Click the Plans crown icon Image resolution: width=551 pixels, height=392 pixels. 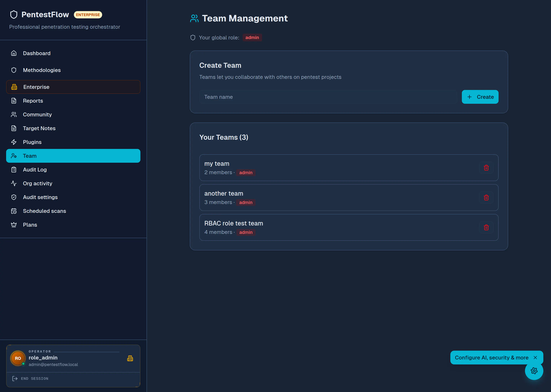(14, 225)
